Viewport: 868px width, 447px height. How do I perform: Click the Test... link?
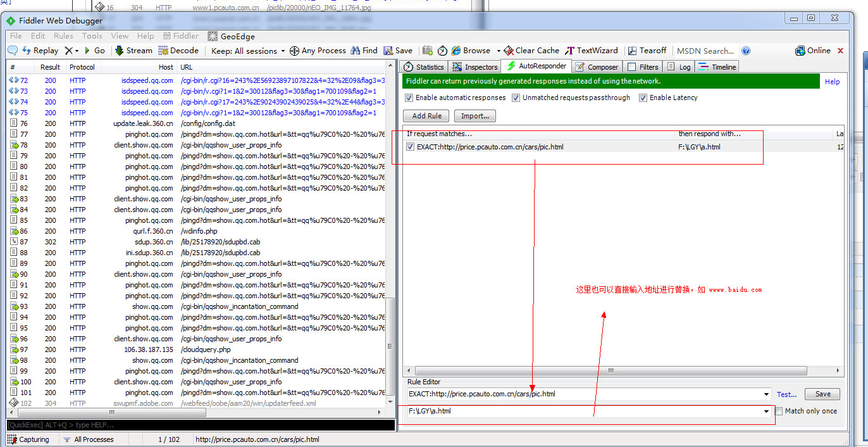pyautogui.click(x=786, y=394)
